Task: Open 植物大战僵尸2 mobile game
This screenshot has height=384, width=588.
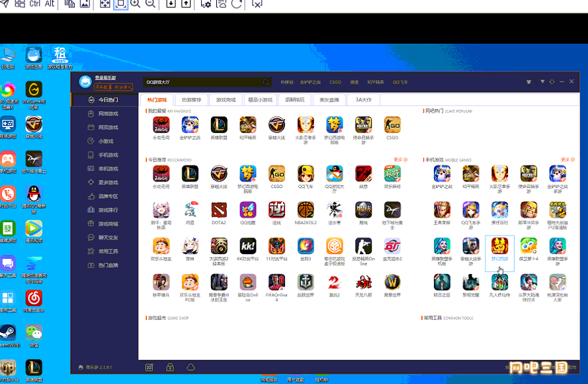Action: [558, 210]
